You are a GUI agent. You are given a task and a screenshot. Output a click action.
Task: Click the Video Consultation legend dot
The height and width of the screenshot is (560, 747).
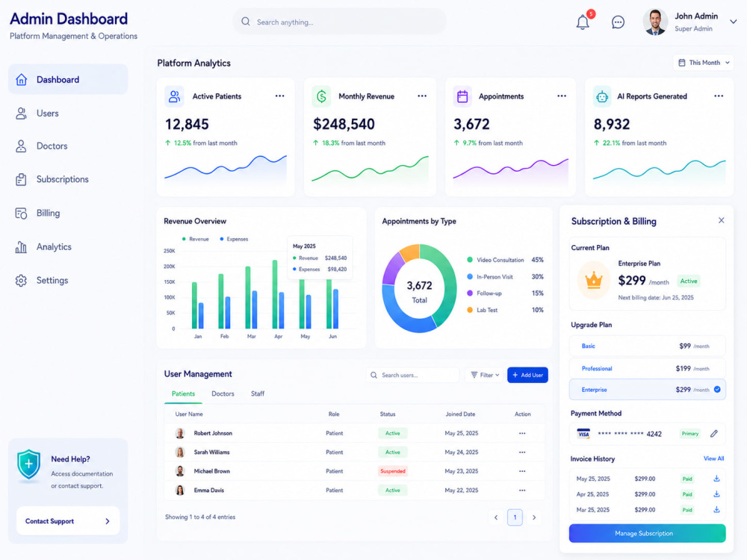click(470, 260)
